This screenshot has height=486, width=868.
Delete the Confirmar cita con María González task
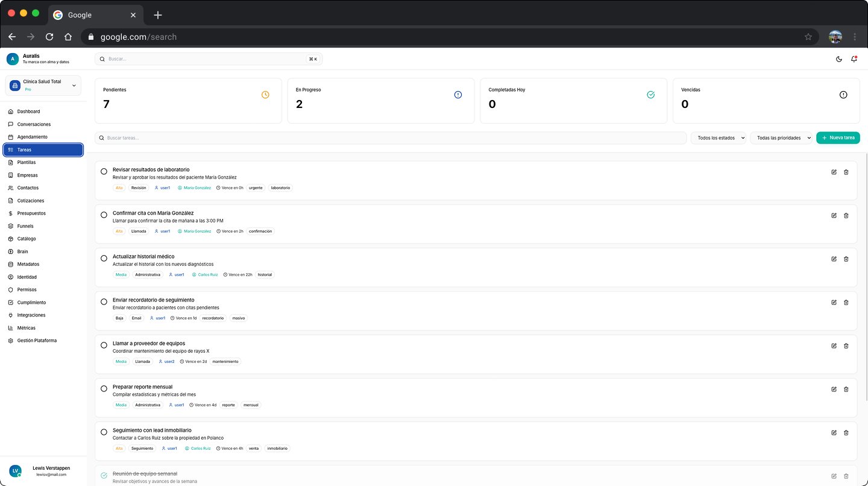(846, 215)
